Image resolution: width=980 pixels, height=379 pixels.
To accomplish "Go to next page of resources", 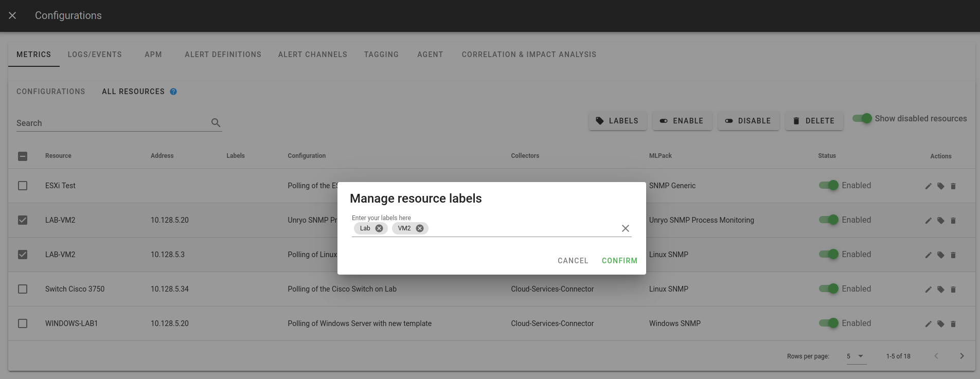I will 962,356.
